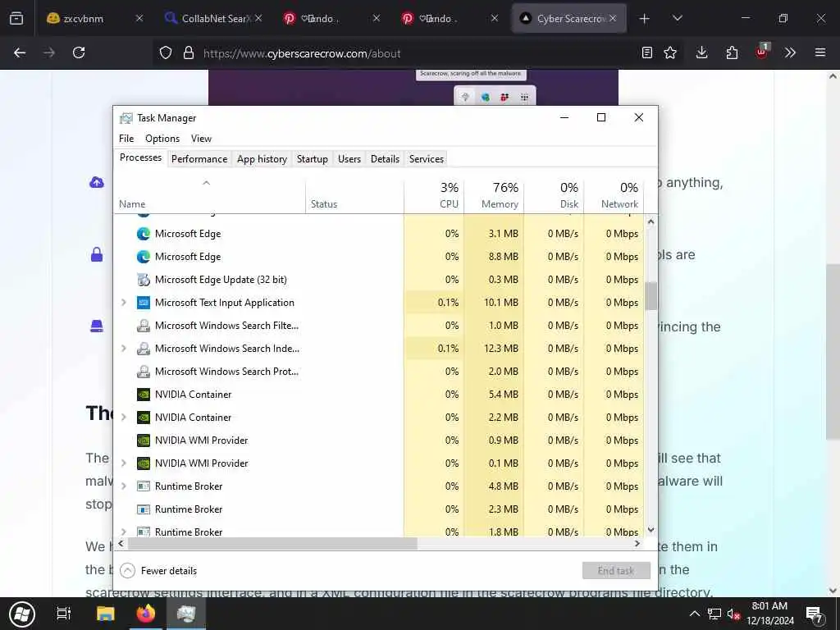The height and width of the screenshot is (630, 840).
Task: Sort processes by Disk column header
Action: tap(554, 195)
